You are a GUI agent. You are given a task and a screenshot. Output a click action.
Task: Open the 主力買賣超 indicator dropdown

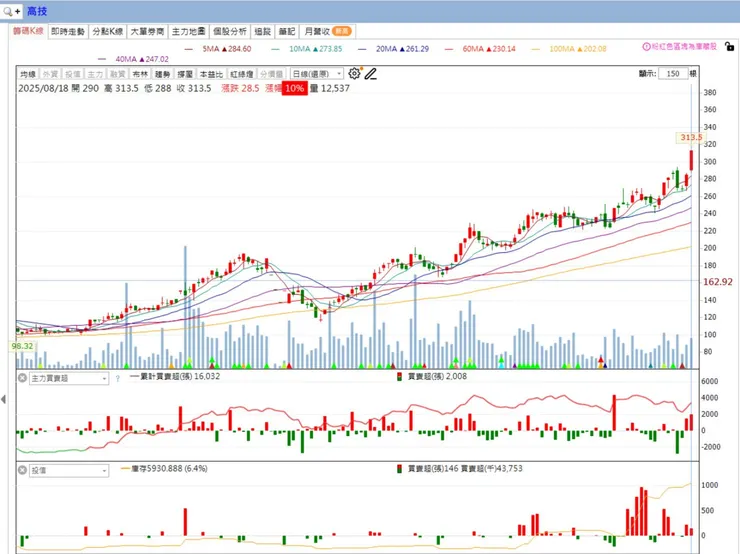click(x=69, y=378)
